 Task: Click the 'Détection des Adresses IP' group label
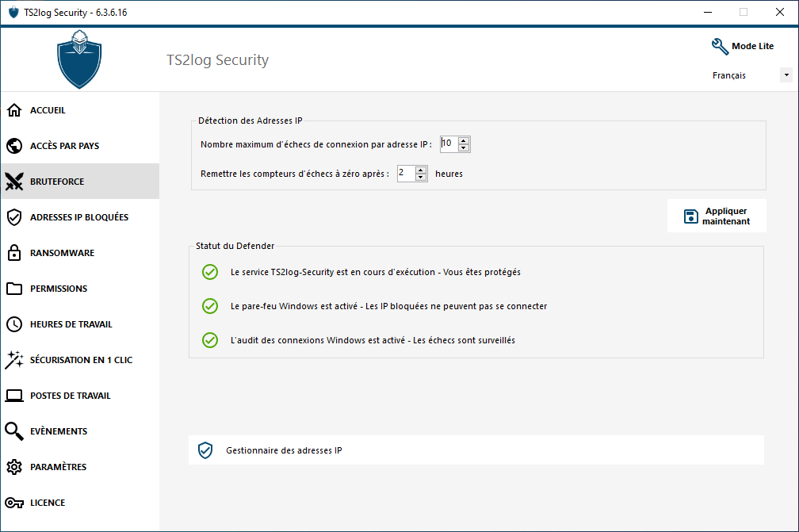pyautogui.click(x=250, y=121)
